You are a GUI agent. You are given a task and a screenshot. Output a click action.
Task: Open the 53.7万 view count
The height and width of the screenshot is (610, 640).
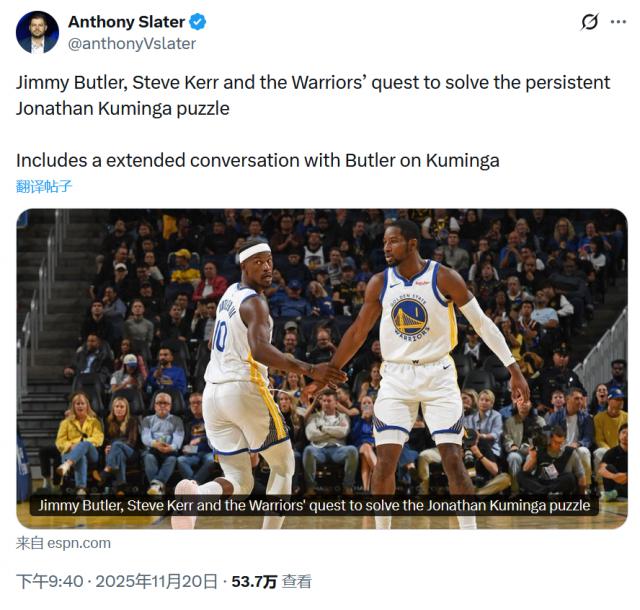[x=254, y=582]
